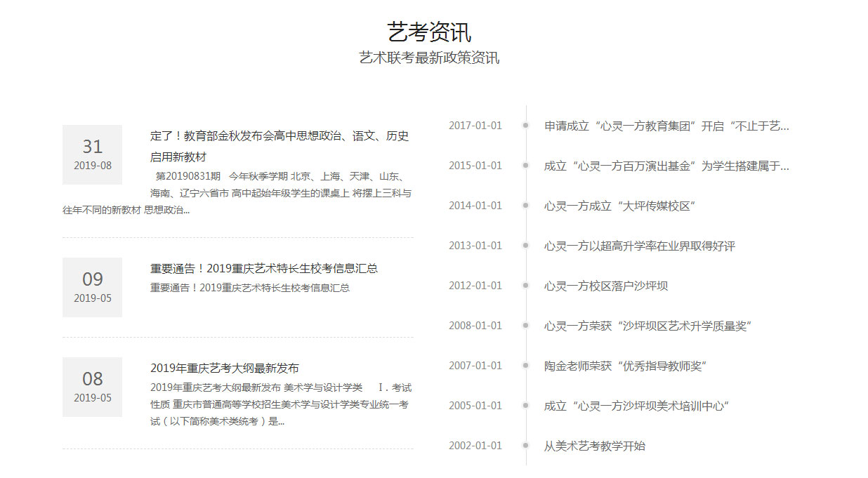The height and width of the screenshot is (478, 868).
Task: Click the subtitle 艺术联考最新政策资讯
Action: coord(429,58)
